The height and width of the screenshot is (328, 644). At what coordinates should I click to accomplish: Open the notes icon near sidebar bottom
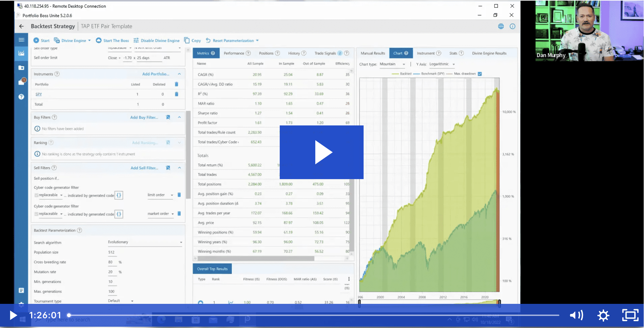(21, 290)
